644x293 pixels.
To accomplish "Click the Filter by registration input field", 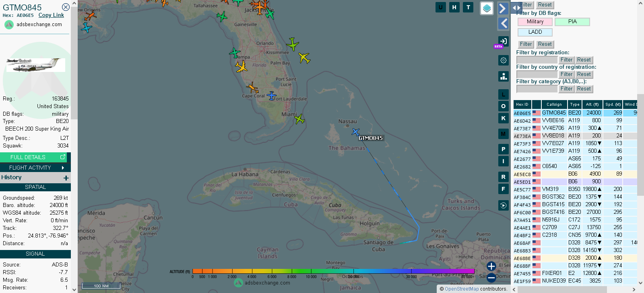I will tap(537, 60).
